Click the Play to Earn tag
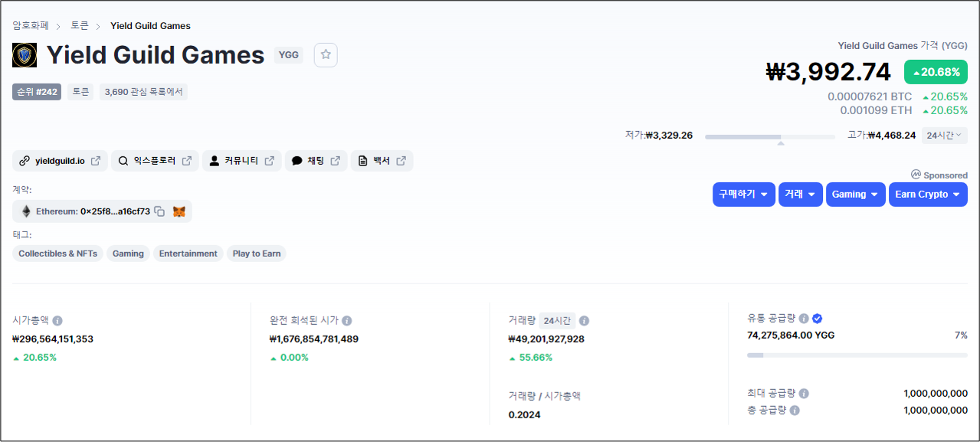 pyautogui.click(x=257, y=254)
